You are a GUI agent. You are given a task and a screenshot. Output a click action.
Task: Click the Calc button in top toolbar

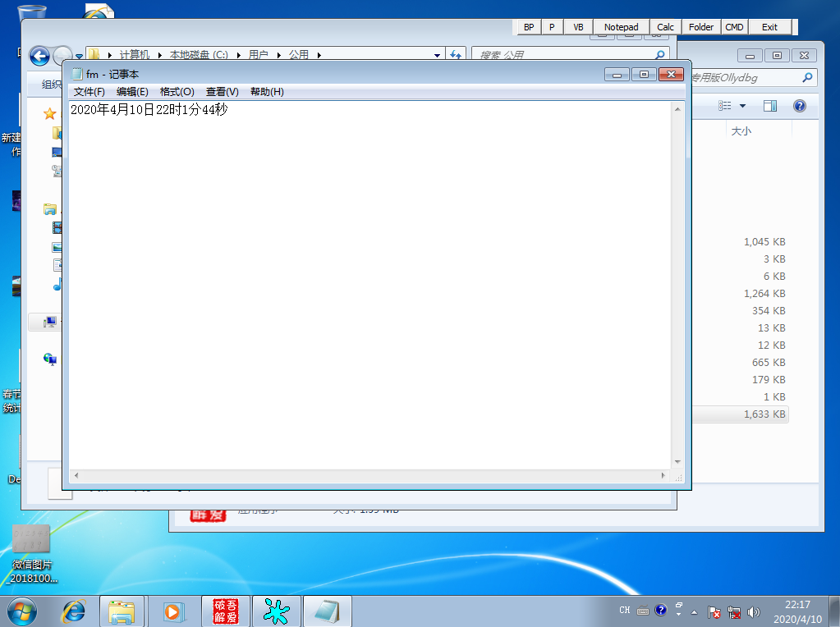tap(665, 27)
